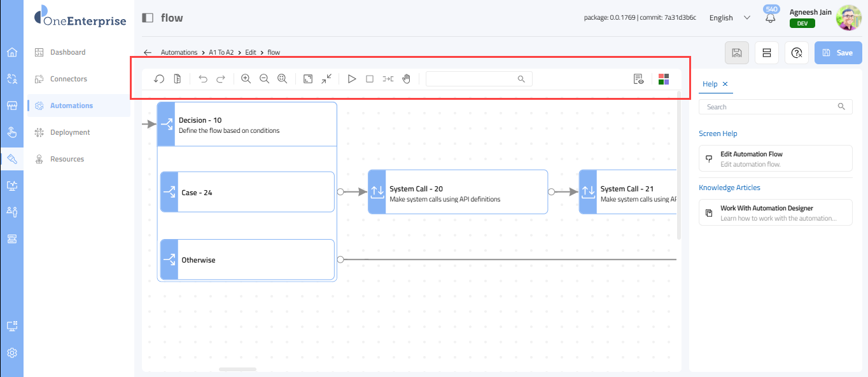The height and width of the screenshot is (377, 868).
Task: Click the redo arrow in the toolbar
Action: [x=221, y=79]
